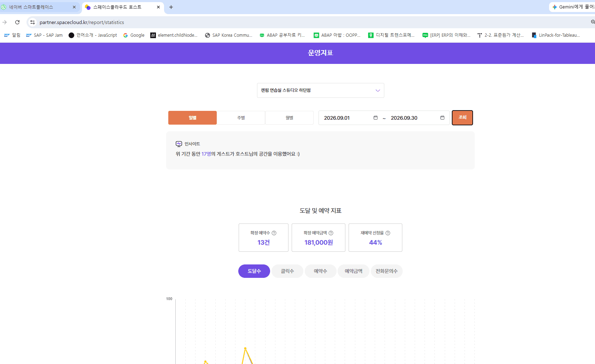Click the 조회 search button

point(462,118)
